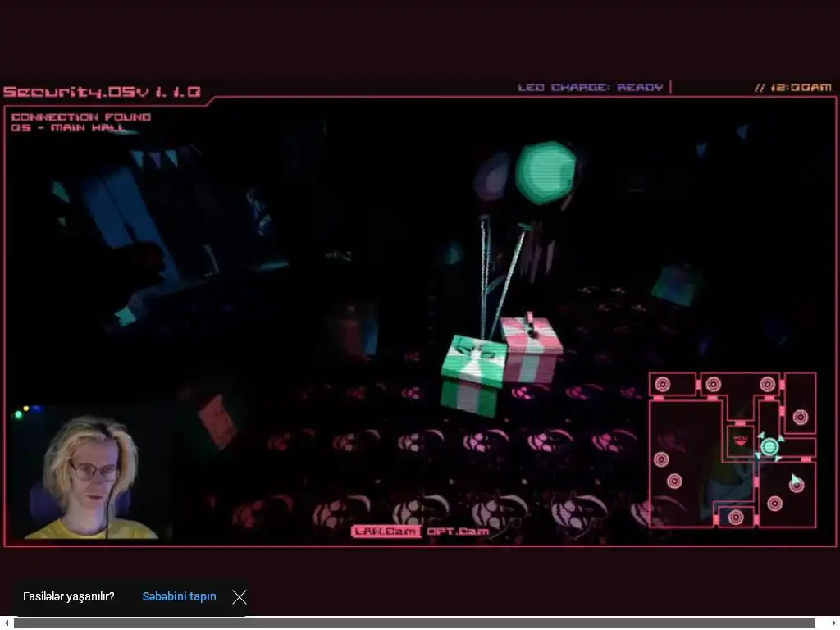Select right camera node in top corridor of map
This screenshot has height=630, width=840.
767,384
